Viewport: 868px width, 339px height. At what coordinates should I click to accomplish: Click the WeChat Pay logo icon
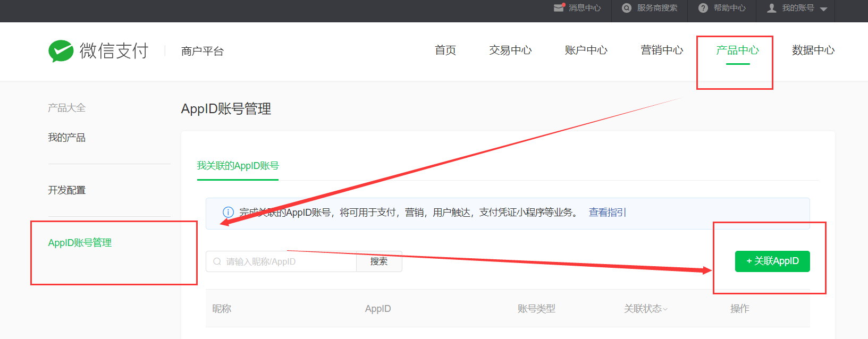61,51
